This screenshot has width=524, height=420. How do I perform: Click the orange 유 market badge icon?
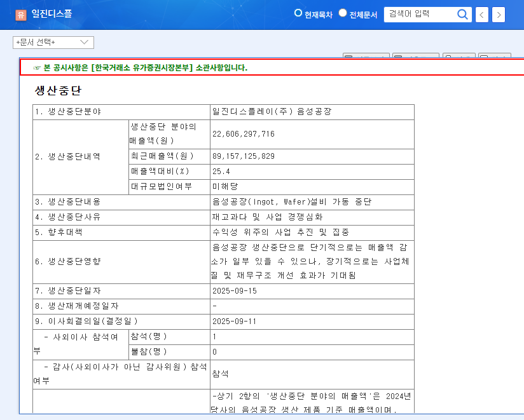click(21, 15)
